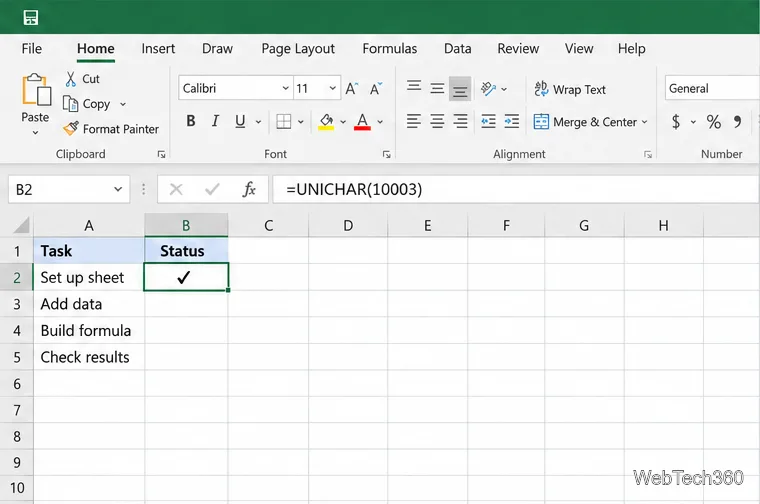Image resolution: width=760 pixels, height=504 pixels.
Task: Apply the Borders button
Action: pos(284,121)
